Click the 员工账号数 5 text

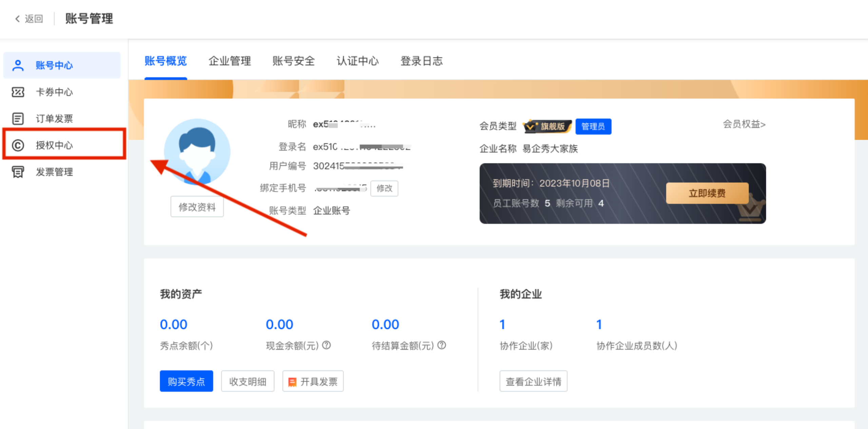(521, 203)
